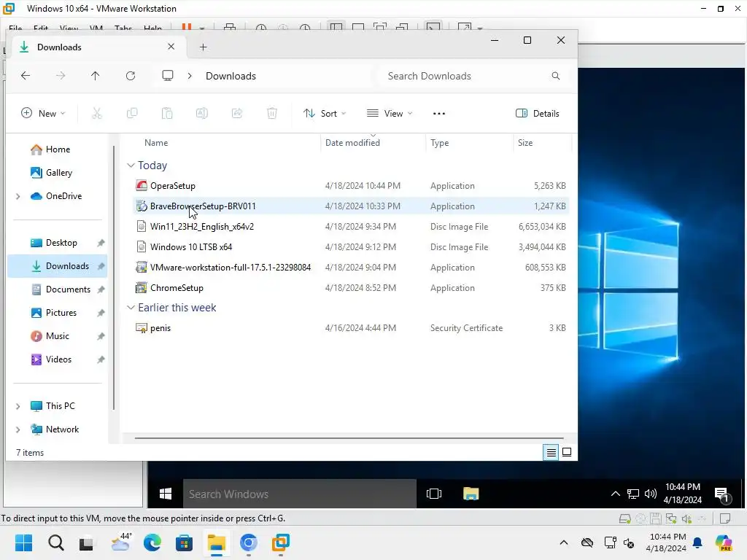The width and height of the screenshot is (747, 560).
Task: Toggle the Details pane
Action: tap(538, 113)
